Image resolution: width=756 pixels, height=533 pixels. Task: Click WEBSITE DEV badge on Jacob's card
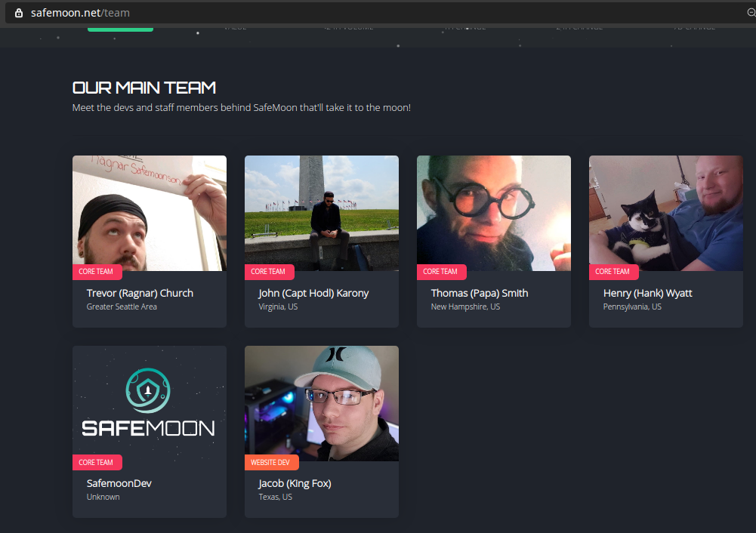271,462
